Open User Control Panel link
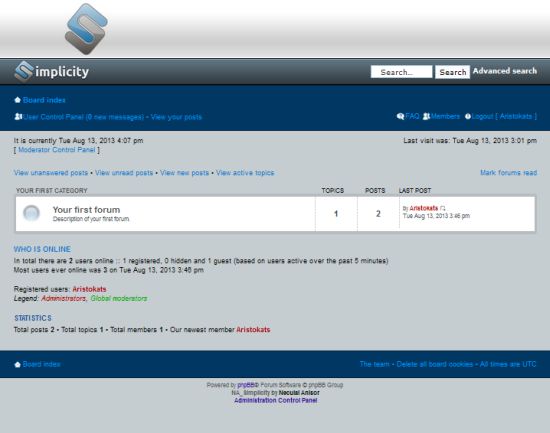Screen dimensions: 550x433 click(x=83, y=117)
